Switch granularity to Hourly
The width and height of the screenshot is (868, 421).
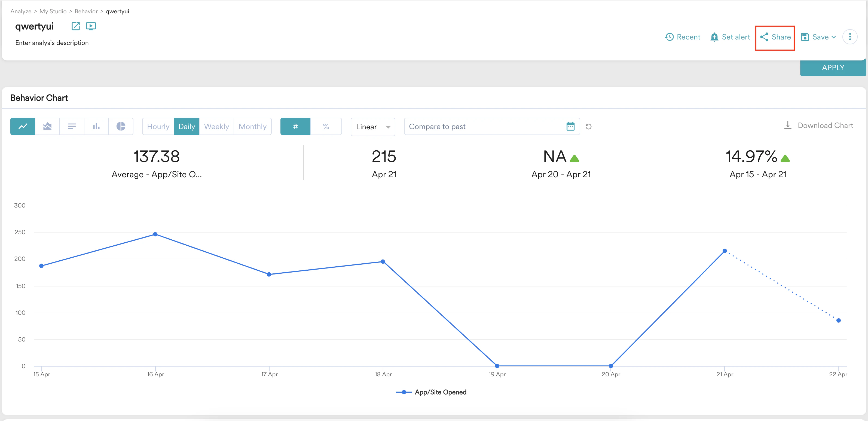click(158, 126)
